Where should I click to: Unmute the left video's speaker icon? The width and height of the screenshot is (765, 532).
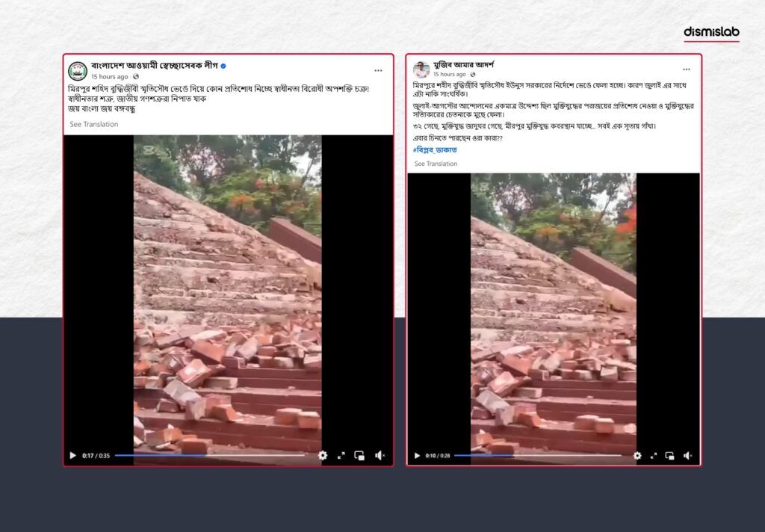tap(380, 455)
